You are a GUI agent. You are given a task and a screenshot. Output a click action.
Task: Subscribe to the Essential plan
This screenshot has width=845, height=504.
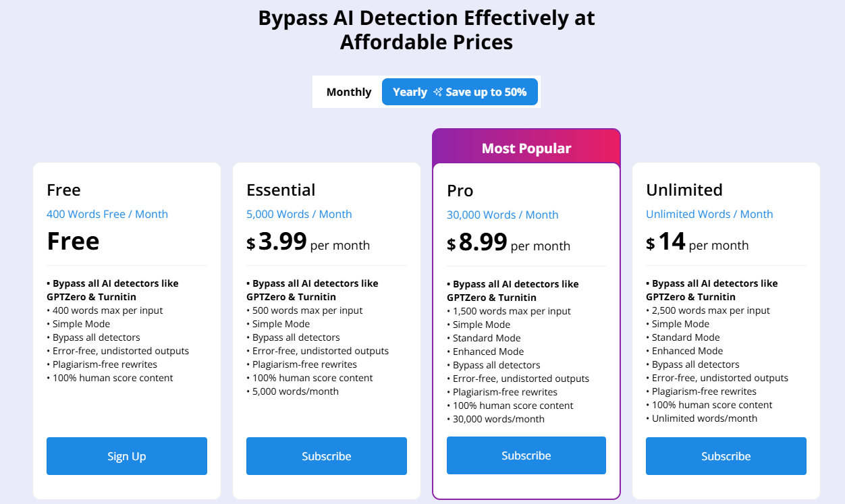point(326,456)
